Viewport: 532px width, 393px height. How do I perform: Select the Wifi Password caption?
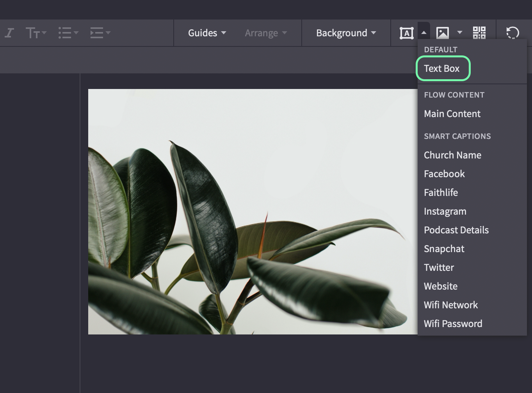453,324
